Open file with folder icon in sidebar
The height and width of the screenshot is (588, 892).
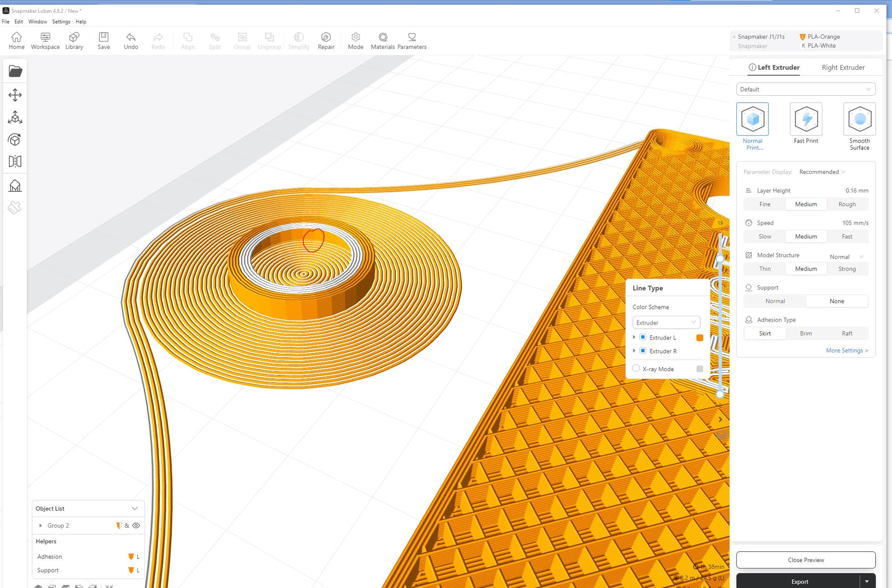point(15,71)
